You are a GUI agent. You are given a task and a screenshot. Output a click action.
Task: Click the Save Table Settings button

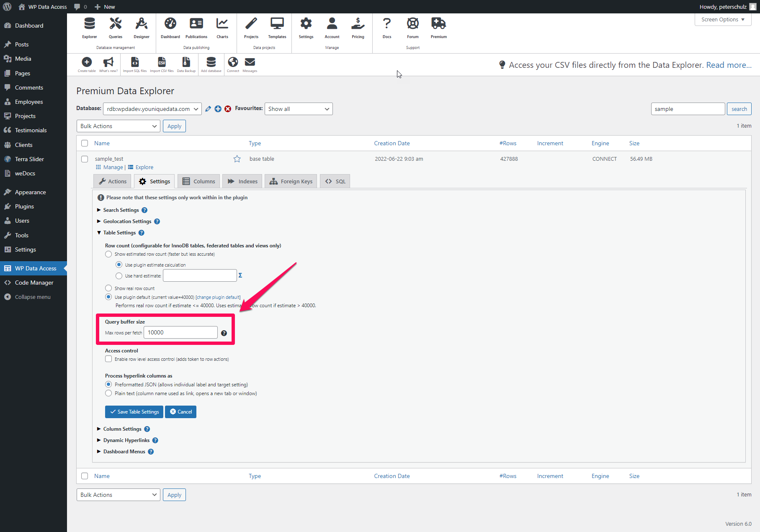[x=134, y=411]
